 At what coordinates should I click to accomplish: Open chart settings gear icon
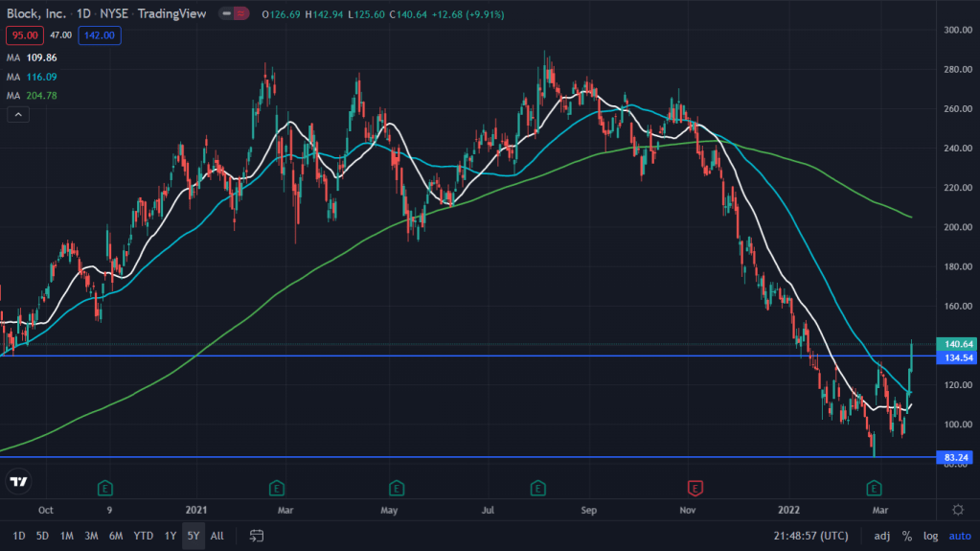(x=958, y=509)
